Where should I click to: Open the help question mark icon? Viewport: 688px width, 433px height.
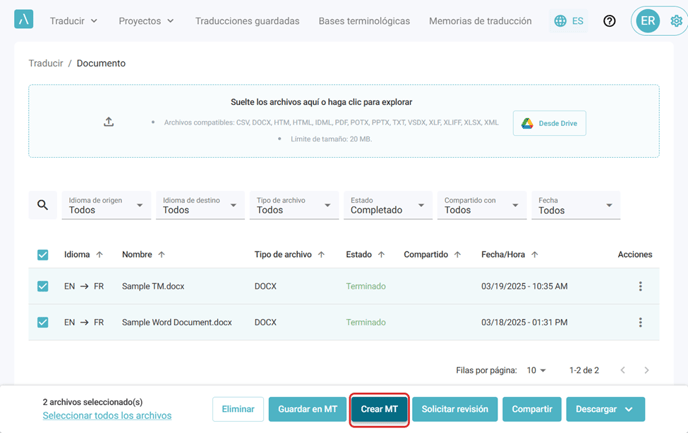[x=609, y=21]
